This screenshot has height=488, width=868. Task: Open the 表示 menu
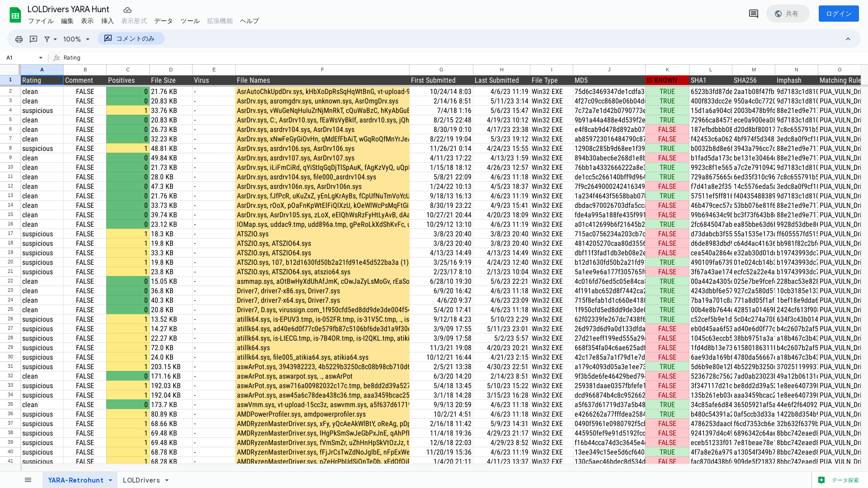(87, 21)
